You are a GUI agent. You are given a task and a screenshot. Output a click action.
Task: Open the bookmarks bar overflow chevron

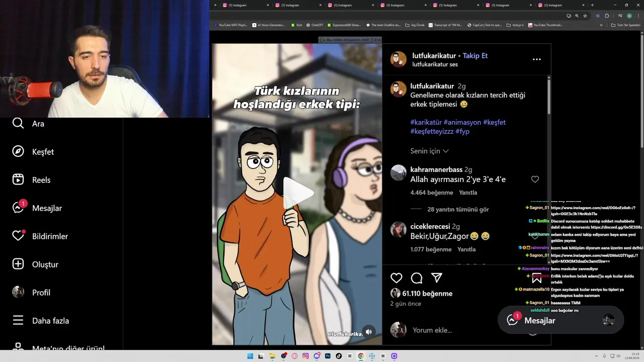(x=601, y=25)
